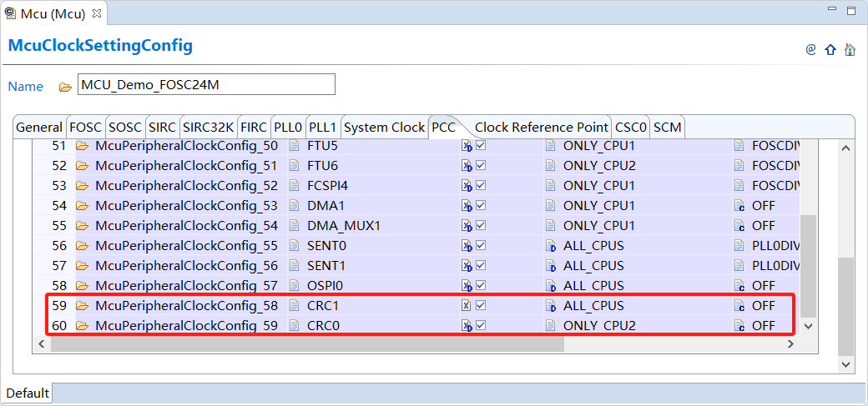Image resolution: width=868 pixels, height=406 pixels.
Task: Uncheck the CRC1 row checkbox
Action: coord(481,306)
